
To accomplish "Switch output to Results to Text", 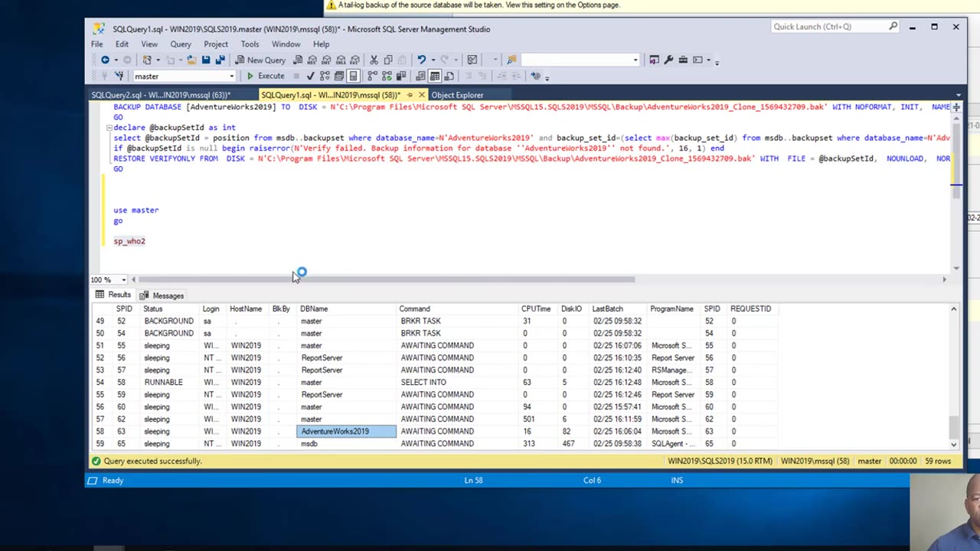I will click(420, 76).
